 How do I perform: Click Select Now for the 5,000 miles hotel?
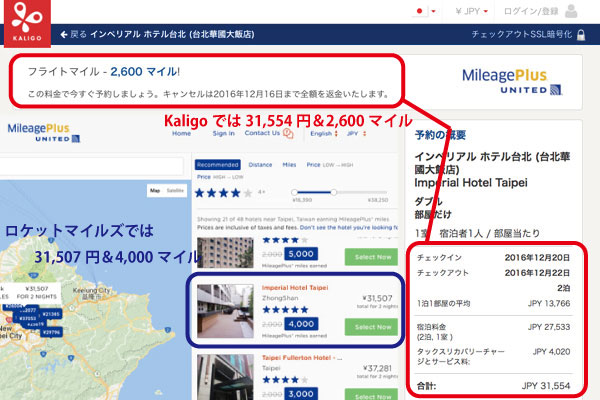(371, 257)
